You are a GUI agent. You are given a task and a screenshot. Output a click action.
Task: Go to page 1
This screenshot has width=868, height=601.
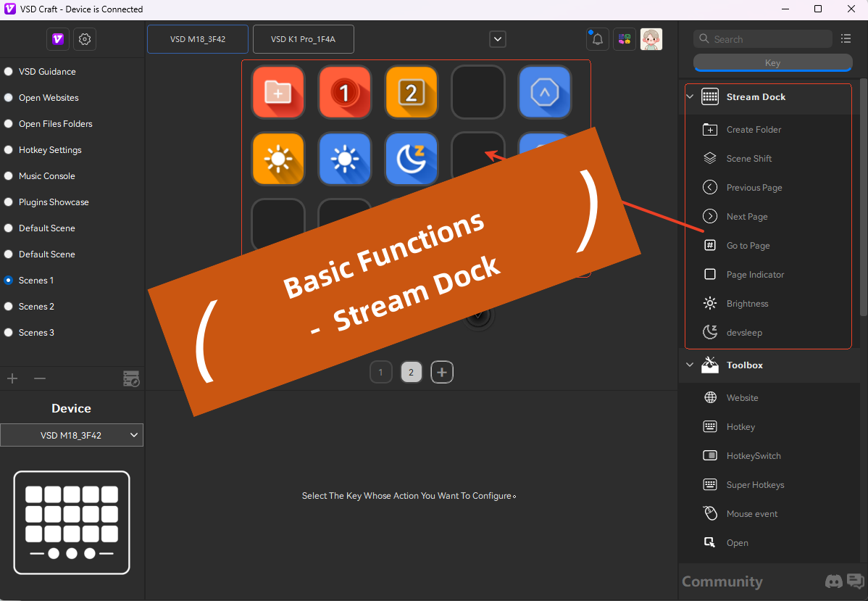[x=380, y=373]
